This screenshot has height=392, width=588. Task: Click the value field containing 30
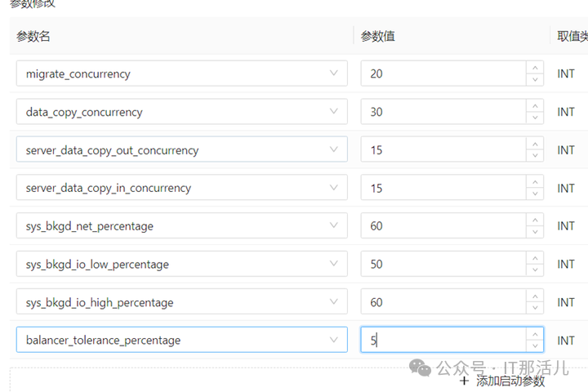(x=441, y=112)
